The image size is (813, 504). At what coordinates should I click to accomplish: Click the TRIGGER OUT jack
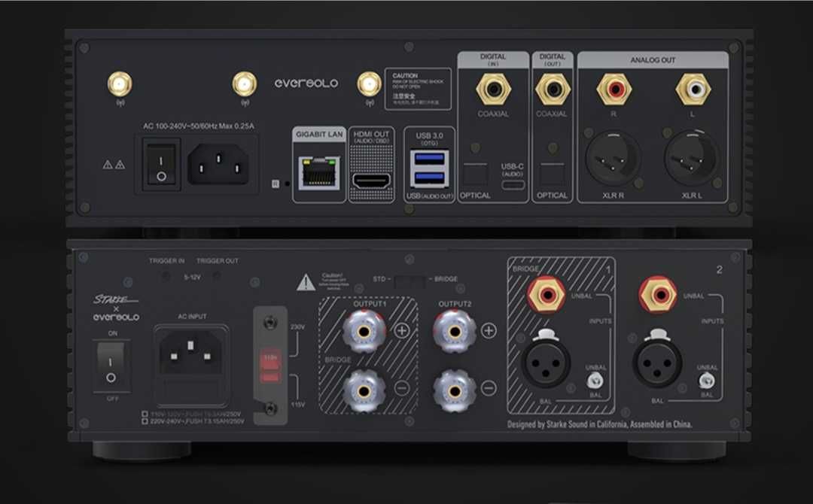pos(216,277)
